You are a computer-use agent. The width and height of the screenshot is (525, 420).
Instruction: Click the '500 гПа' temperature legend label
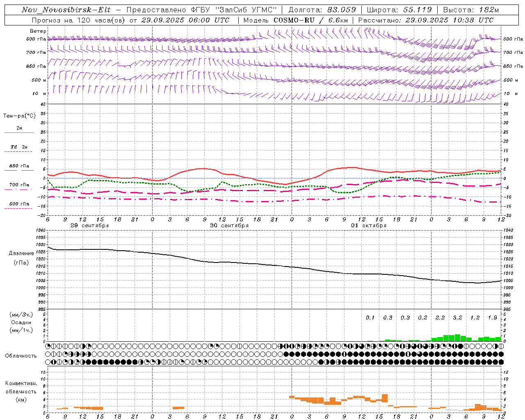19,204
